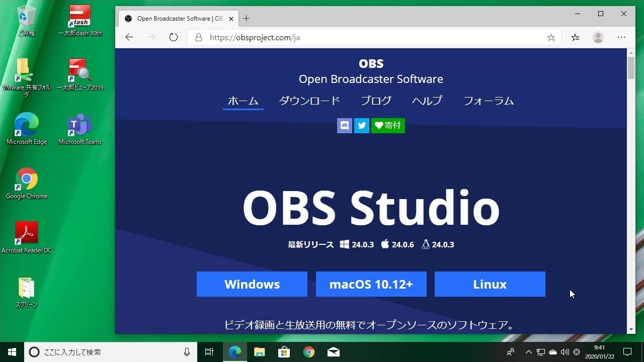The image size is (644, 362).
Task: Click the vertical scrollbar thumb
Action: tap(631, 68)
